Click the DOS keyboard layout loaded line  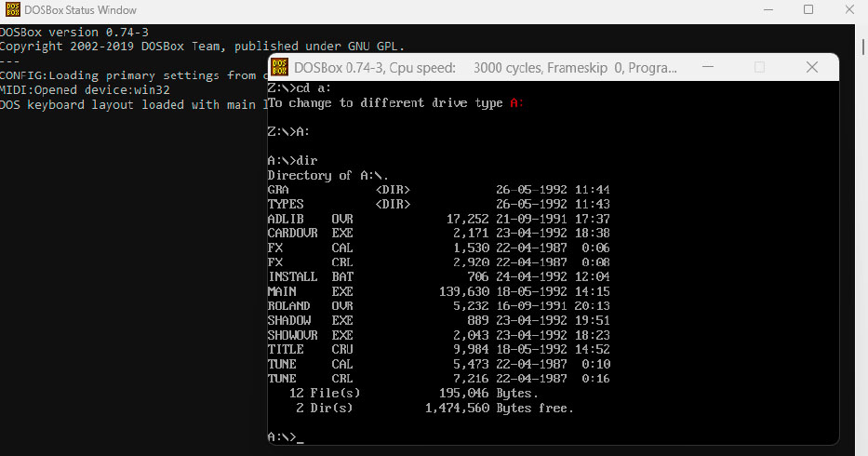click(x=133, y=105)
